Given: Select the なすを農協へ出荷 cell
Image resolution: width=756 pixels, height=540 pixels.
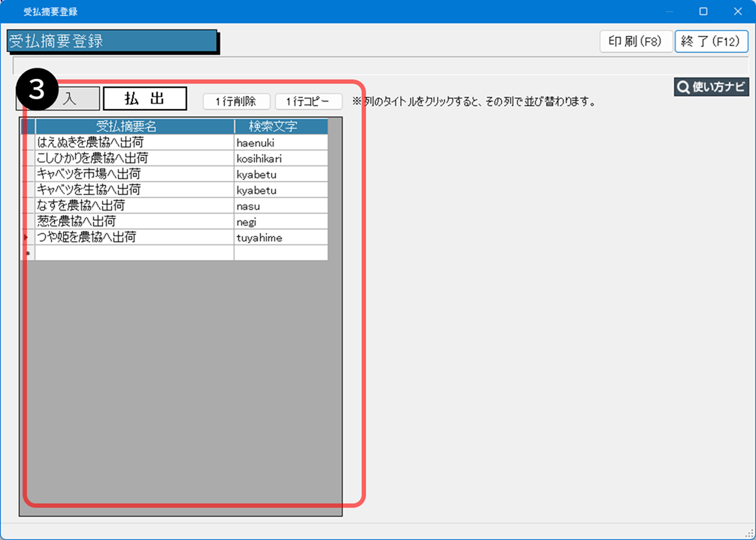Looking at the screenshot, I should pyautogui.click(x=135, y=205).
